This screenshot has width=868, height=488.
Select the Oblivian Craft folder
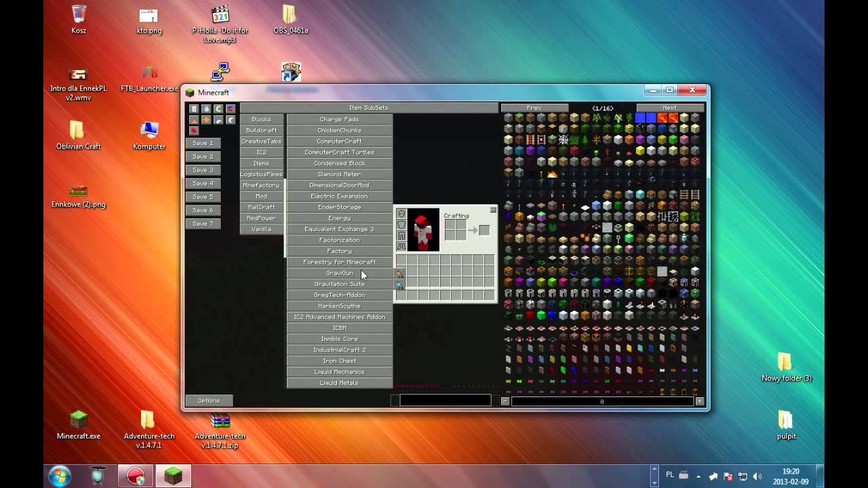pos(79,135)
